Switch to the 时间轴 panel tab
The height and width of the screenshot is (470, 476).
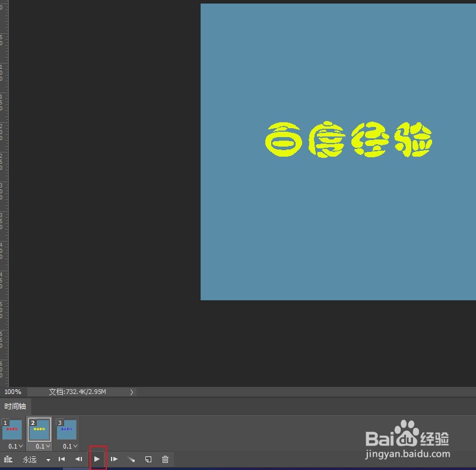click(15, 407)
